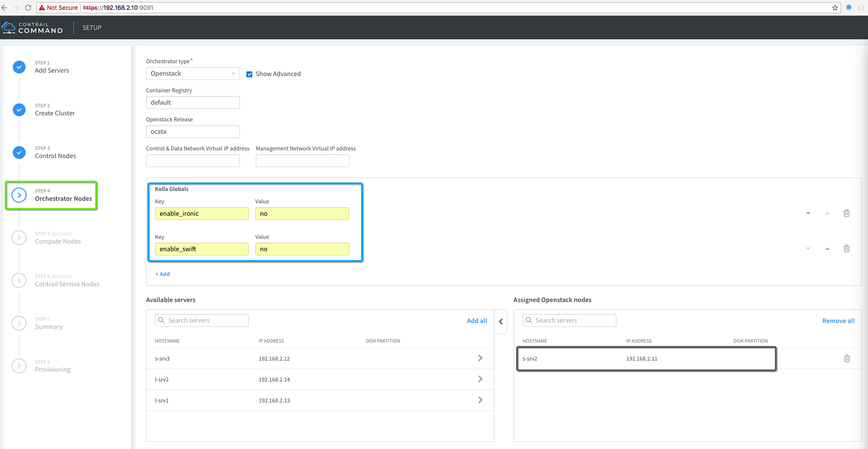
Task: Reload the page with refresh icon
Action: coord(28,8)
